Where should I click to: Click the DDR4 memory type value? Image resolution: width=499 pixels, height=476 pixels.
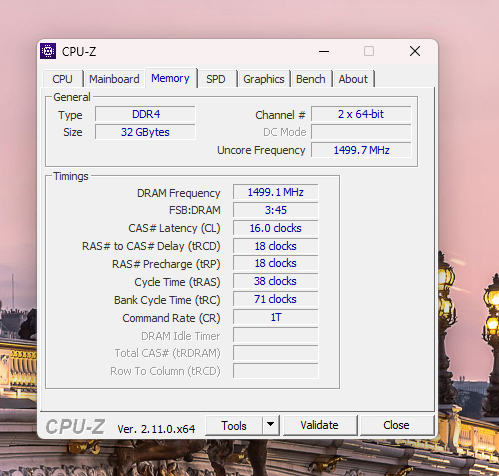pos(145,114)
